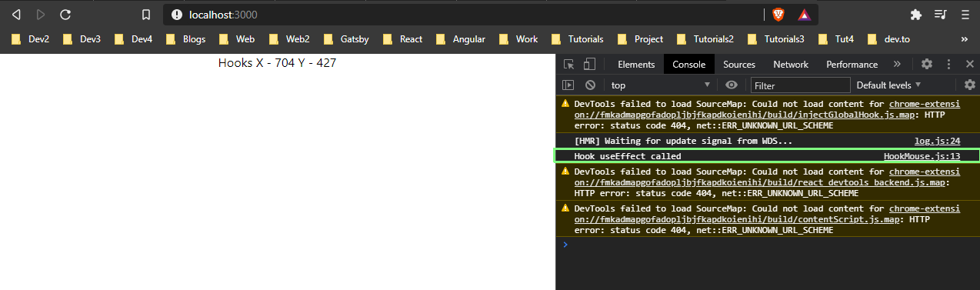Bookmark this page using the bookmark icon
The width and height of the screenshot is (980, 290).
(x=146, y=15)
